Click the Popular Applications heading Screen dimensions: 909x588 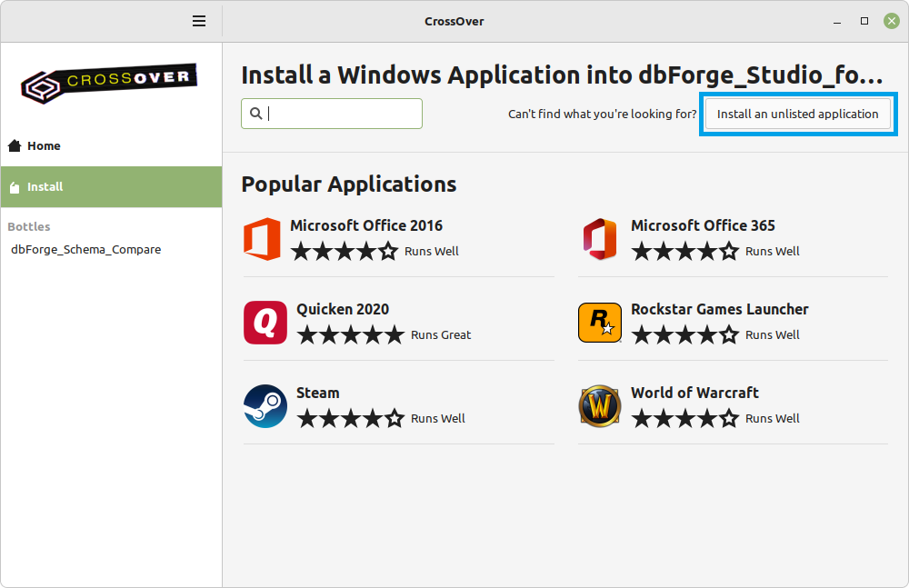(x=349, y=184)
